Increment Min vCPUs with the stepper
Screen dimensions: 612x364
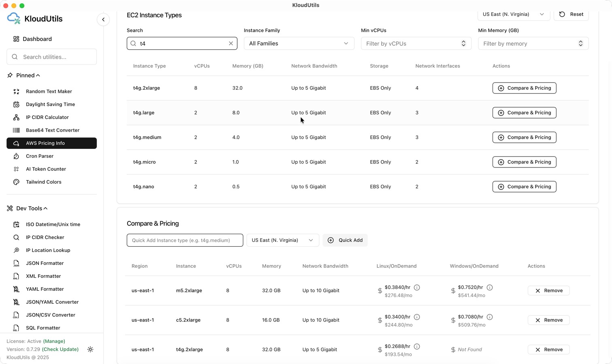[464, 41]
